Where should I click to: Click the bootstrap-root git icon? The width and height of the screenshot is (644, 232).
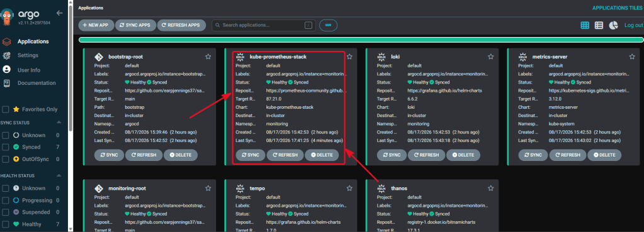98,57
